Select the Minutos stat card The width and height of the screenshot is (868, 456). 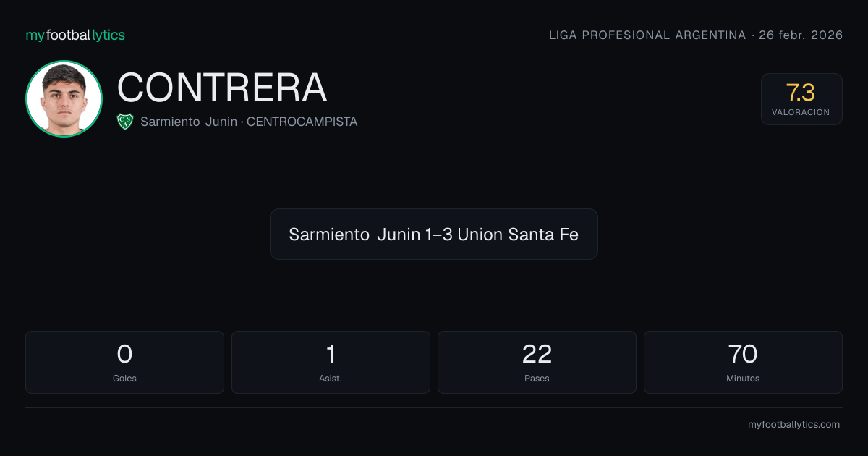(x=743, y=362)
